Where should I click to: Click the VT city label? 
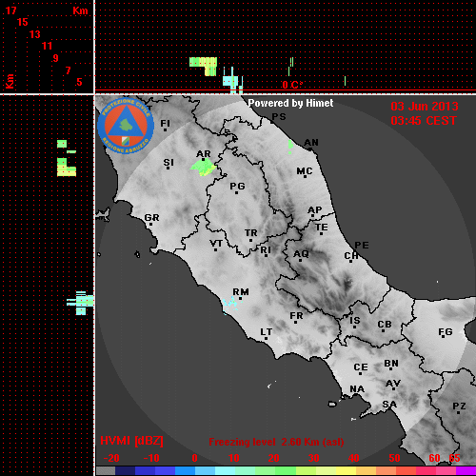click(216, 244)
